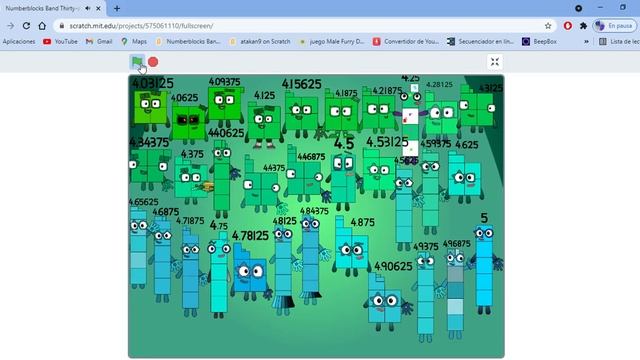Open the BeepBox bookmark
The width and height of the screenshot is (640, 360).
(539, 42)
